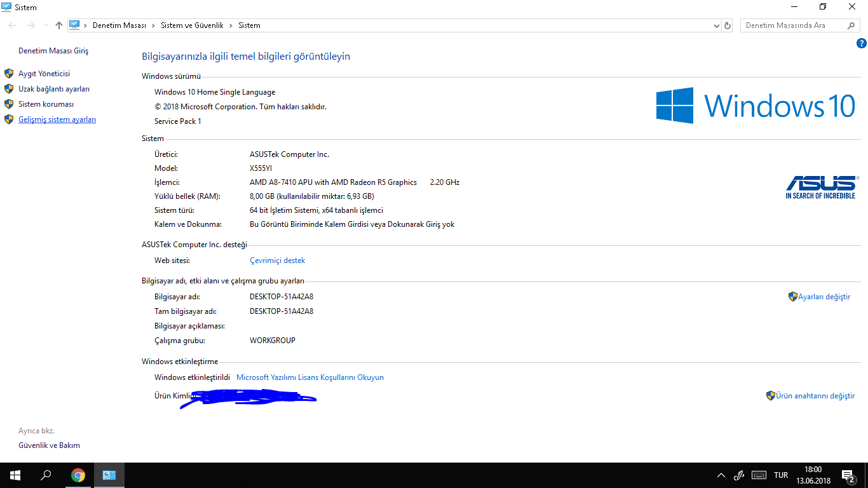
Task: Click shield icon beside Gelişmiş sistem ayarları
Action: click(9, 119)
